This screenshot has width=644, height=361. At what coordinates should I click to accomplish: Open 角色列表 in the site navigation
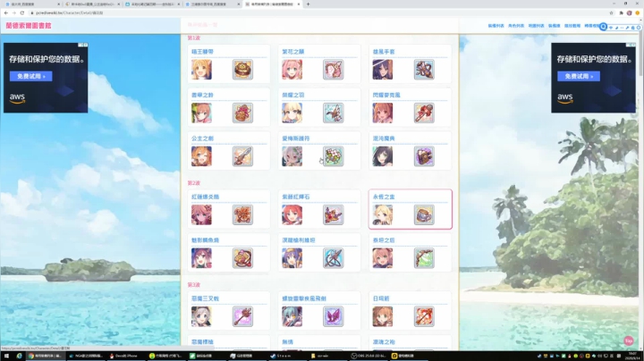coord(516,26)
